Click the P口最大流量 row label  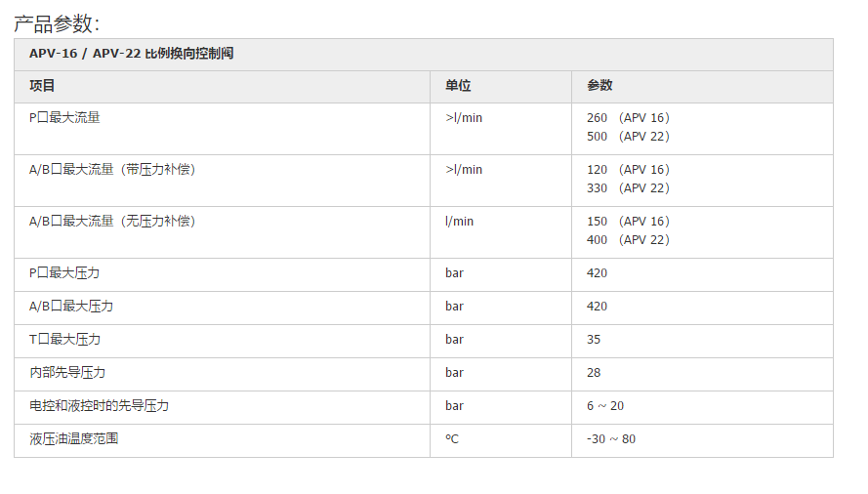click(x=64, y=118)
